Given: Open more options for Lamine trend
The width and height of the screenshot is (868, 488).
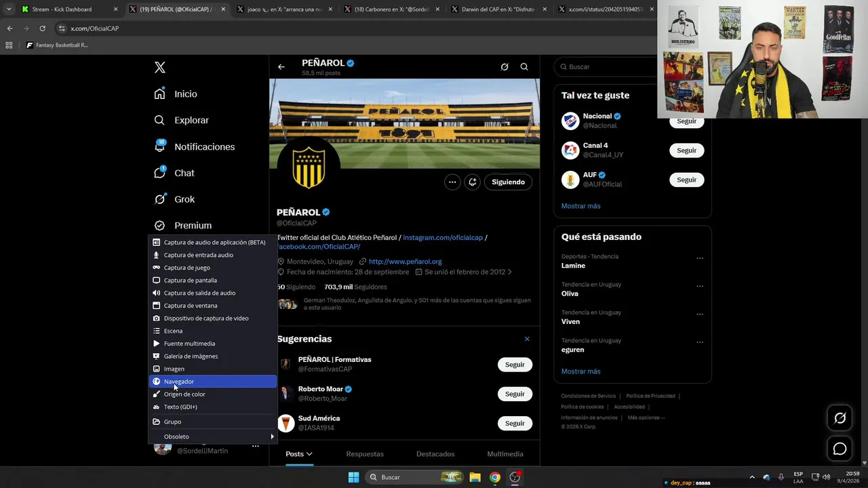Looking at the screenshot, I should (x=700, y=258).
